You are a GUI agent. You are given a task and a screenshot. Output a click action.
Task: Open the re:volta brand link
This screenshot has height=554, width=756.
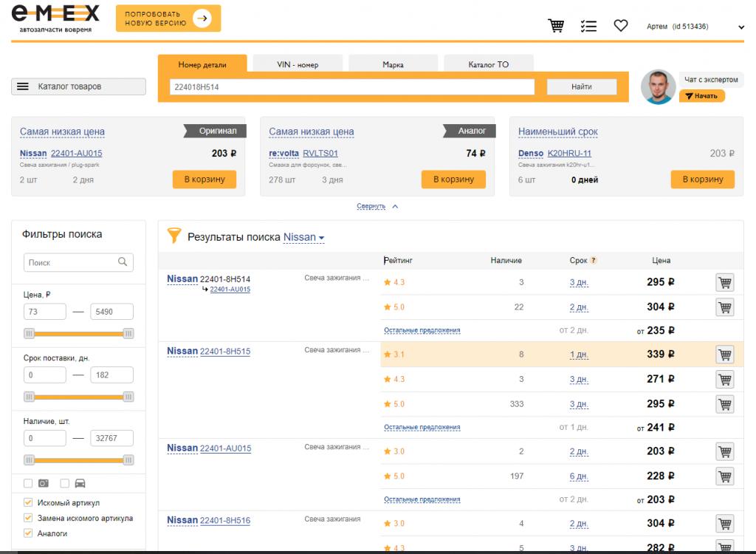point(284,153)
